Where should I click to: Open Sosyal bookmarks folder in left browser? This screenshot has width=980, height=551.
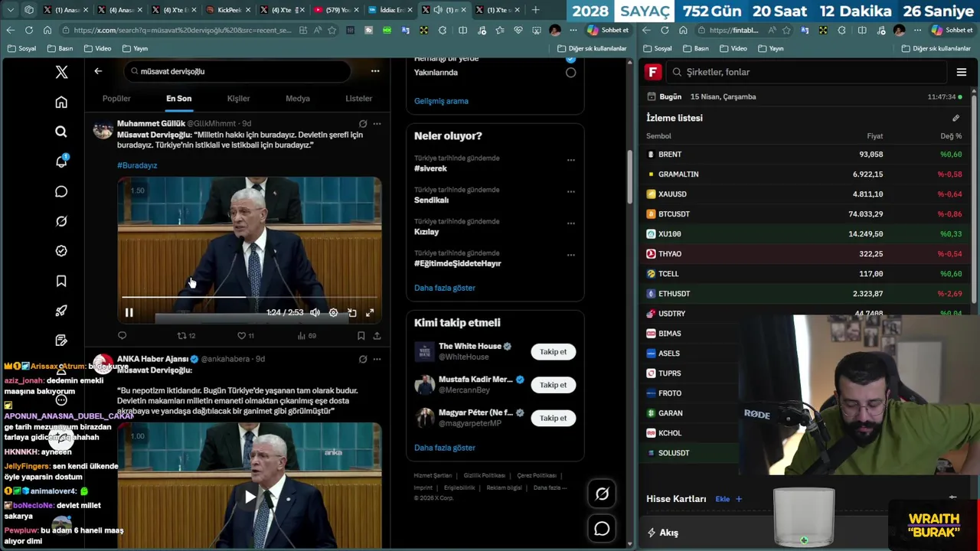[x=21, y=48]
